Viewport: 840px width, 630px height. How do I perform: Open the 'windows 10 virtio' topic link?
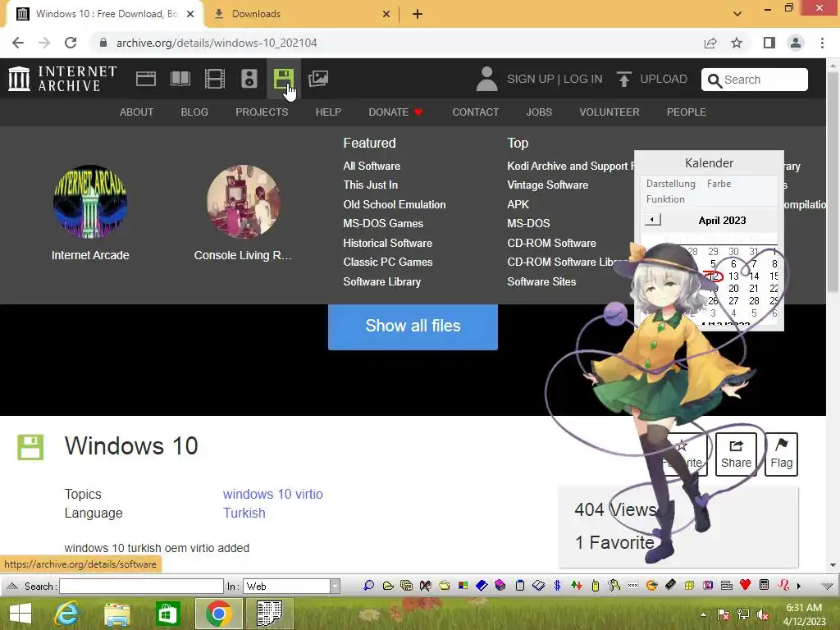click(272, 494)
